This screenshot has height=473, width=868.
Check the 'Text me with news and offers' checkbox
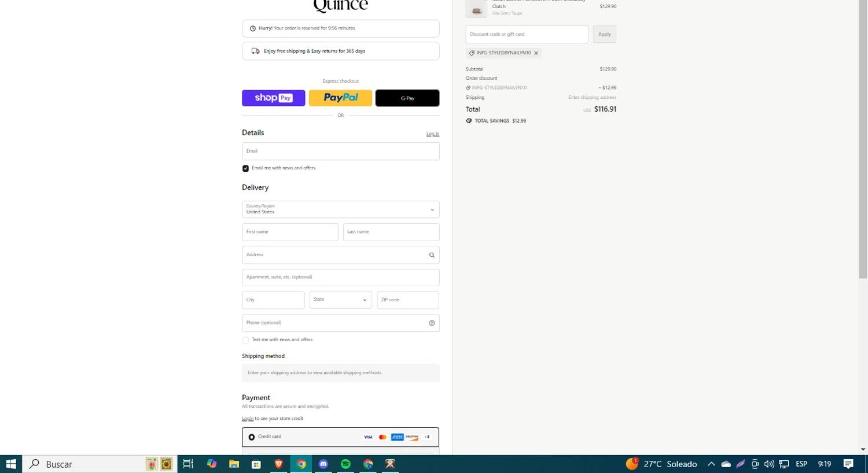pos(245,340)
